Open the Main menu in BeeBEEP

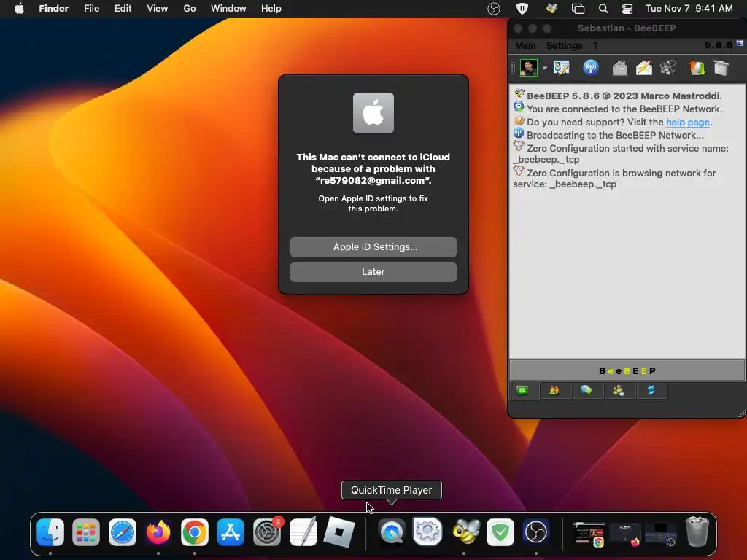pyautogui.click(x=525, y=45)
